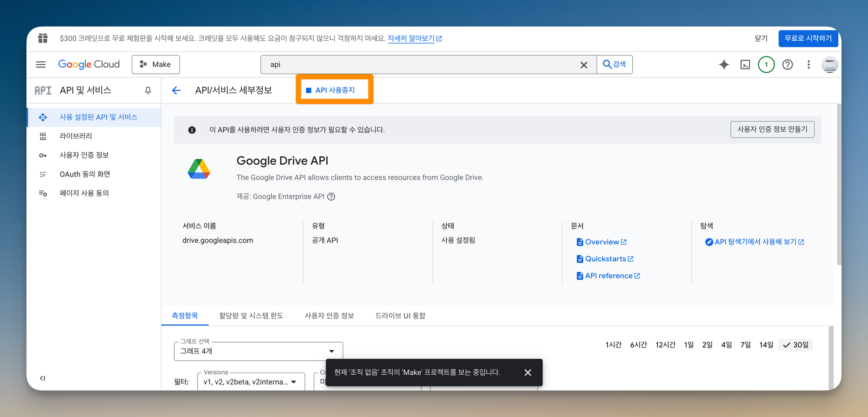Viewport: 868px width, 417px height.
Task: Switch to 할당량 및 시스템 한도 tab
Action: [x=251, y=315]
